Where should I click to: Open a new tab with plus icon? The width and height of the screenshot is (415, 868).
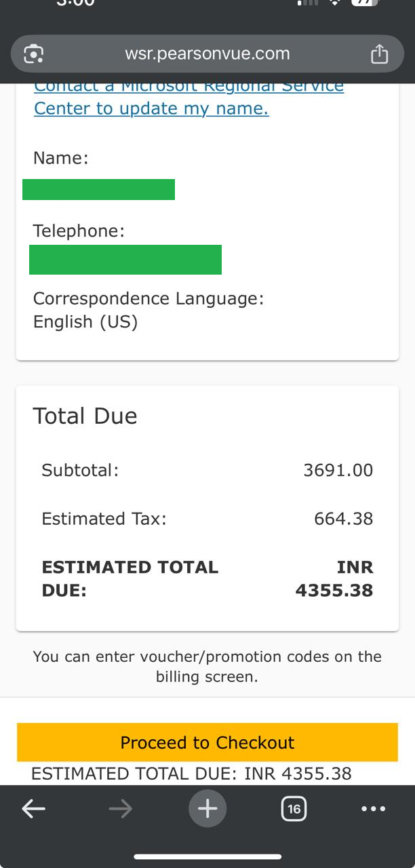tap(207, 808)
